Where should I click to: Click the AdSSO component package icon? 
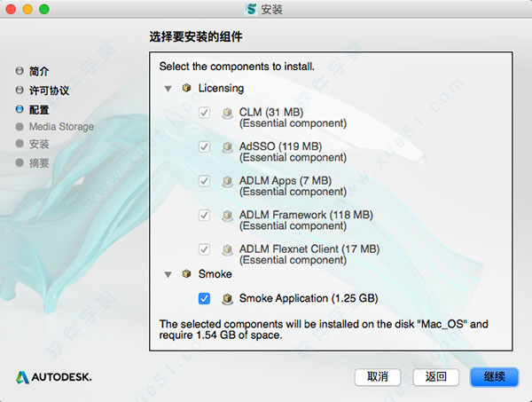[x=227, y=147]
